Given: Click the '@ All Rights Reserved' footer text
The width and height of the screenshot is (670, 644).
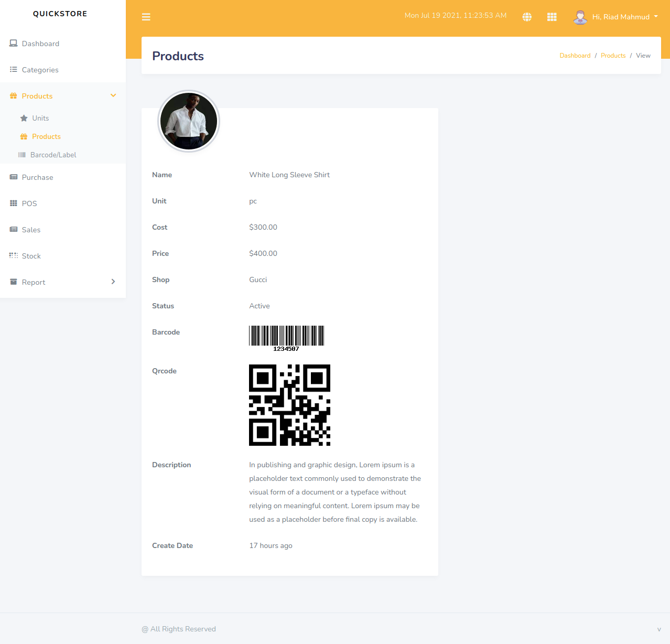Looking at the screenshot, I should 179,629.
